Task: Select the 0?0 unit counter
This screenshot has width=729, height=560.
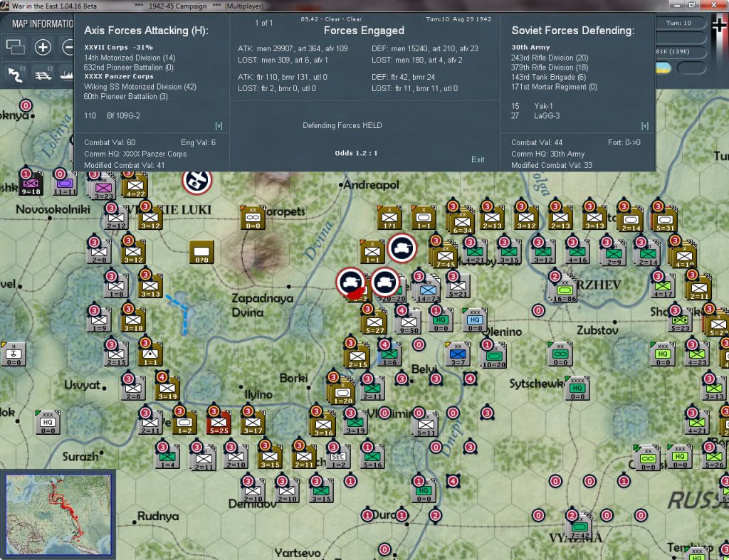Action: [x=201, y=252]
